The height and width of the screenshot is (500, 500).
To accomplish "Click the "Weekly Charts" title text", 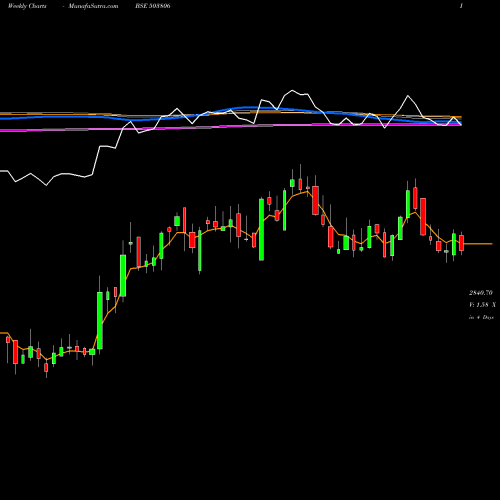I will pos(27,6).
